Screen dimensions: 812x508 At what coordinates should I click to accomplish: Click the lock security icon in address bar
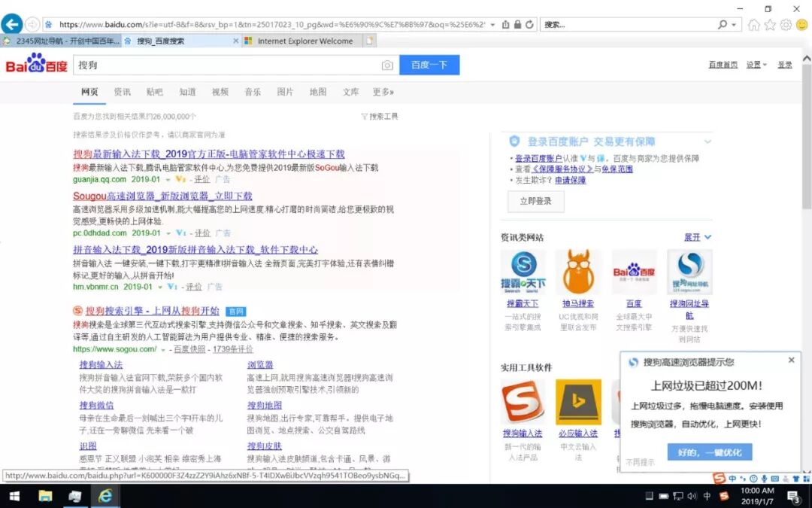tap(517, 24)
